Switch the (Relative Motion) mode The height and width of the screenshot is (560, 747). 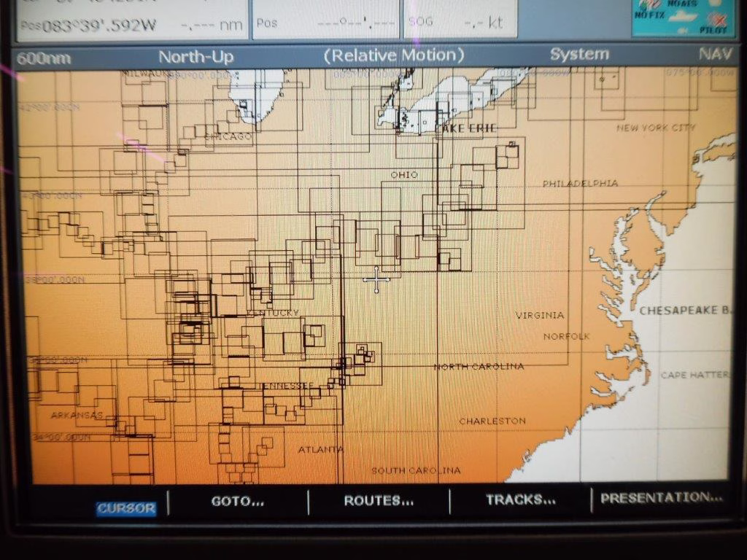pyautogui.click(x=394, y=55)
